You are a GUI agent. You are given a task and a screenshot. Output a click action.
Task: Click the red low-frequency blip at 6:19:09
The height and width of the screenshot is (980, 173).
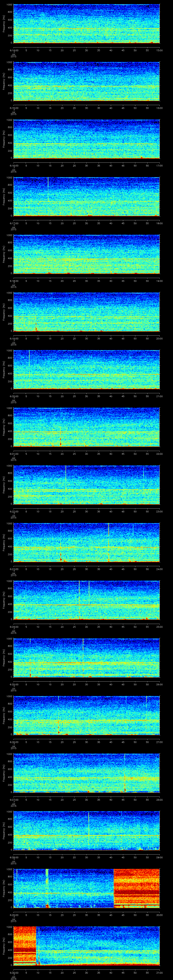tap(36, 328)
